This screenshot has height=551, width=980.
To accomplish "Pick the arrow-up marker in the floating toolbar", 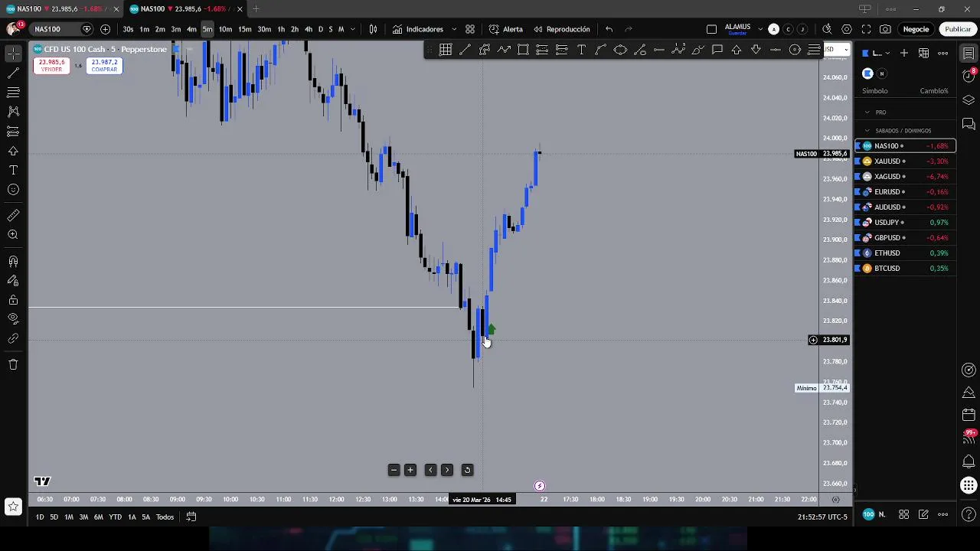I will coord(737,50).
